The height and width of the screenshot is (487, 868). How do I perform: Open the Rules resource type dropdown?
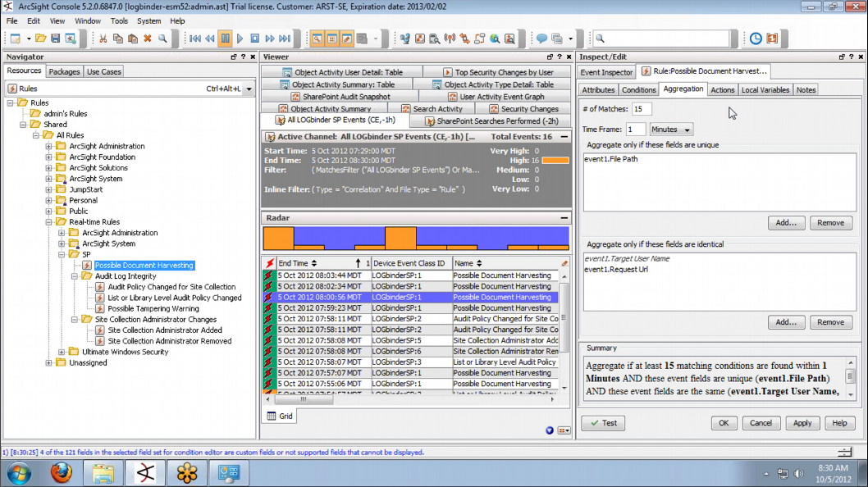(x=249, y=89)
